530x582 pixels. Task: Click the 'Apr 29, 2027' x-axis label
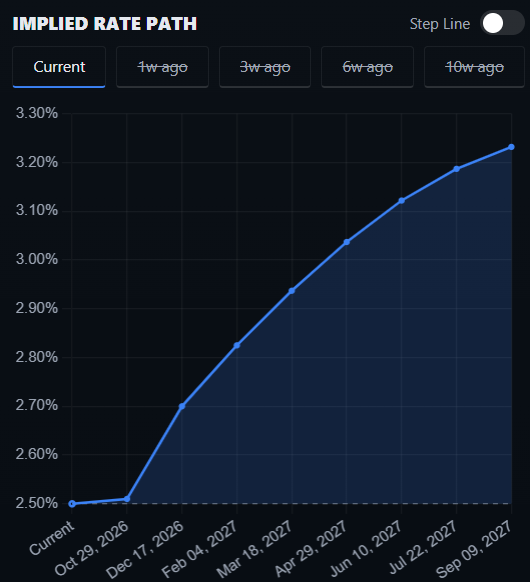tap(311, 548)
